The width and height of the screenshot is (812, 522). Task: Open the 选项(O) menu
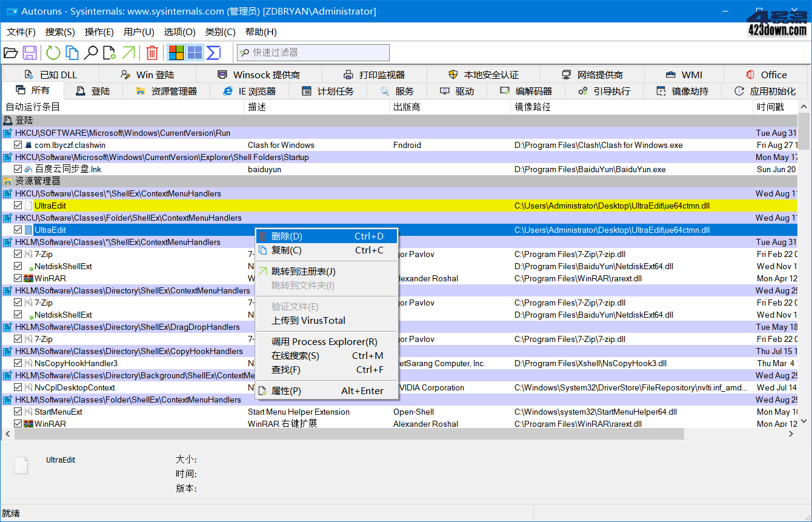click(179, 32)
